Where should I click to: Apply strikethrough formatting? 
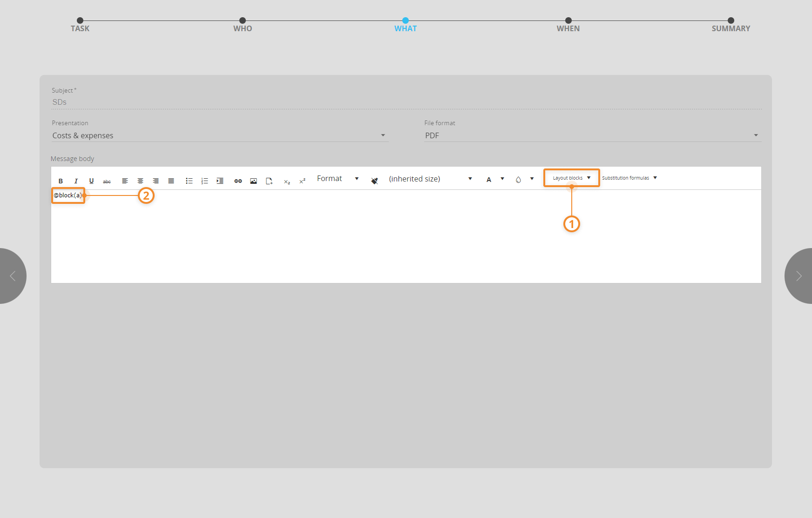tap(107, 181)
